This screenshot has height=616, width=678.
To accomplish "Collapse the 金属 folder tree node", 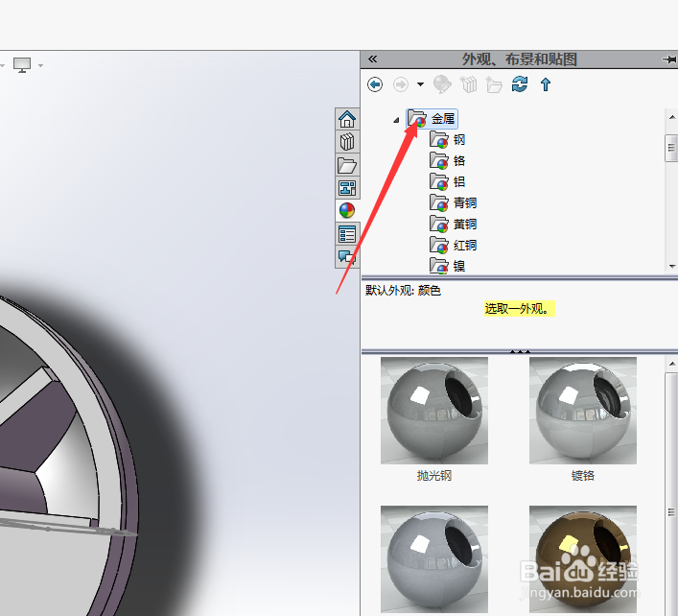I will pyautogui.click(x=396, y=120).
